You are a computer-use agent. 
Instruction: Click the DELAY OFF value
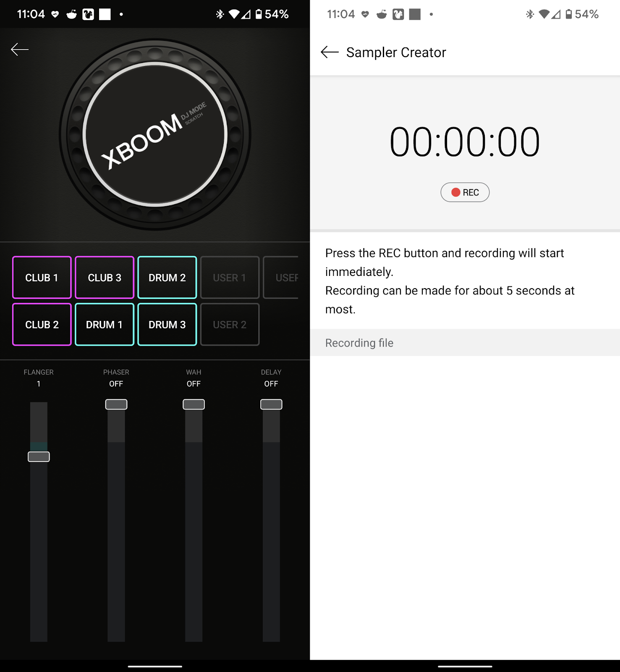(x=271, y=384)
